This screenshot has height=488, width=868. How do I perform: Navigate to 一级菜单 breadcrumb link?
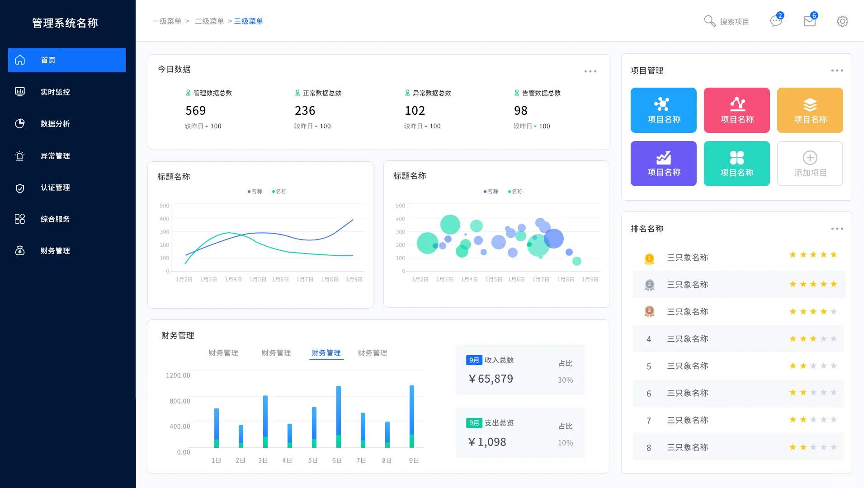click(x=167, y=21)
